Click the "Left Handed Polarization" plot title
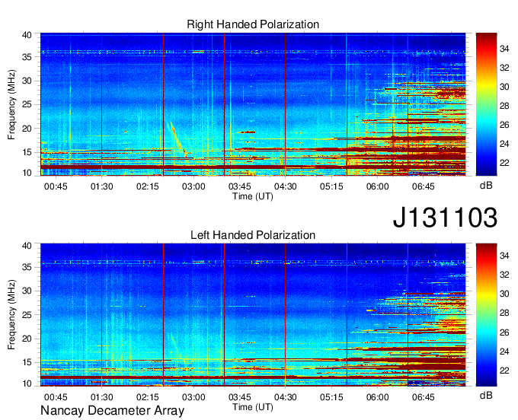 pos(253,235)
